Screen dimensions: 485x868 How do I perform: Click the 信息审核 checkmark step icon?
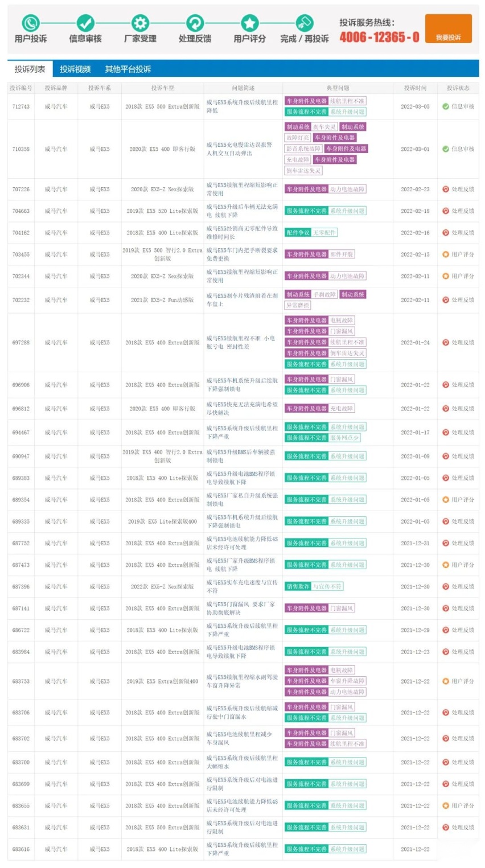point(85,23)
